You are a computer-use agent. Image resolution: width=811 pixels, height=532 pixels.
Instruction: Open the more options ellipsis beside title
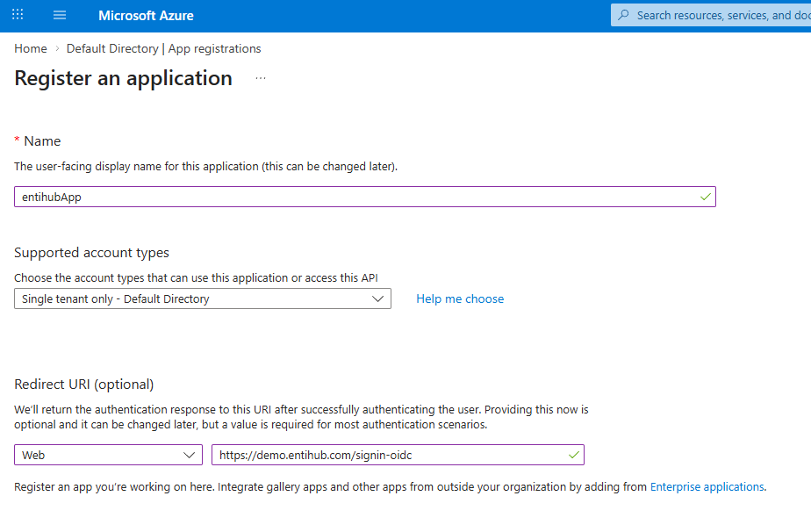pyautogui.click(x=261, y=78)
